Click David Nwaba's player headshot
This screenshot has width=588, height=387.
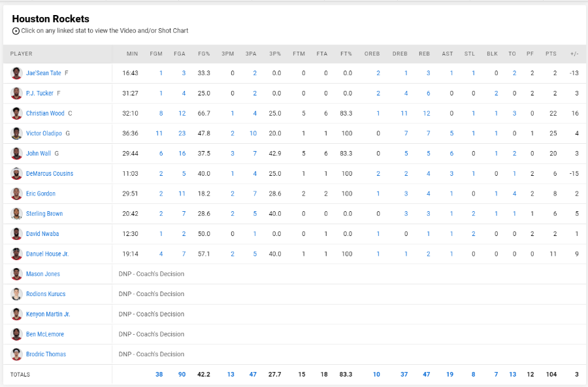16,234
